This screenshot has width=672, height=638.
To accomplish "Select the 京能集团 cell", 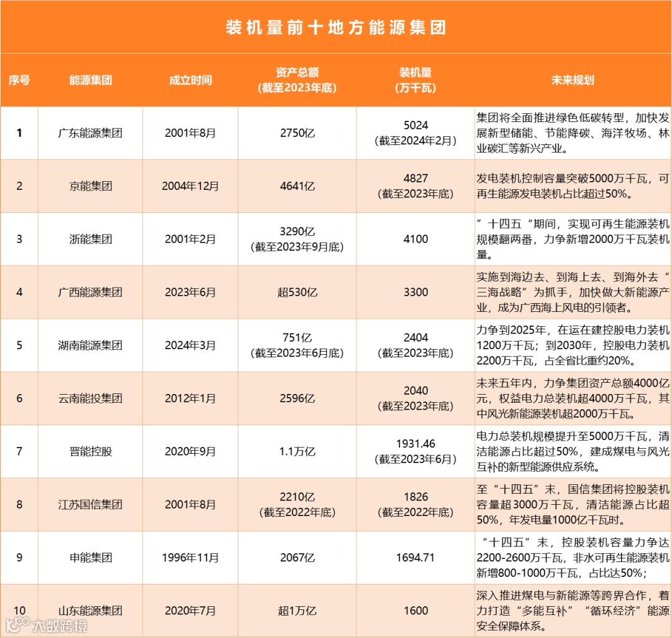I will (x=90, y=186).
